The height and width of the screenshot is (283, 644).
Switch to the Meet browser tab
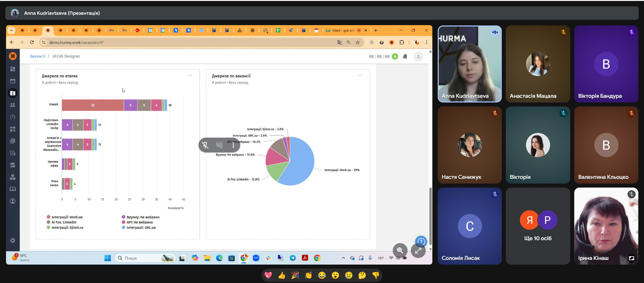click(342, 30)
